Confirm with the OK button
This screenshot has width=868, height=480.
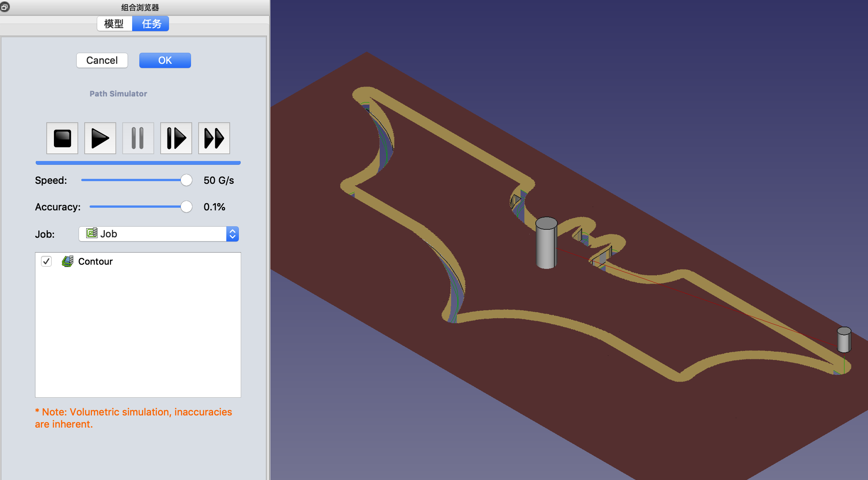coord(165,60)
